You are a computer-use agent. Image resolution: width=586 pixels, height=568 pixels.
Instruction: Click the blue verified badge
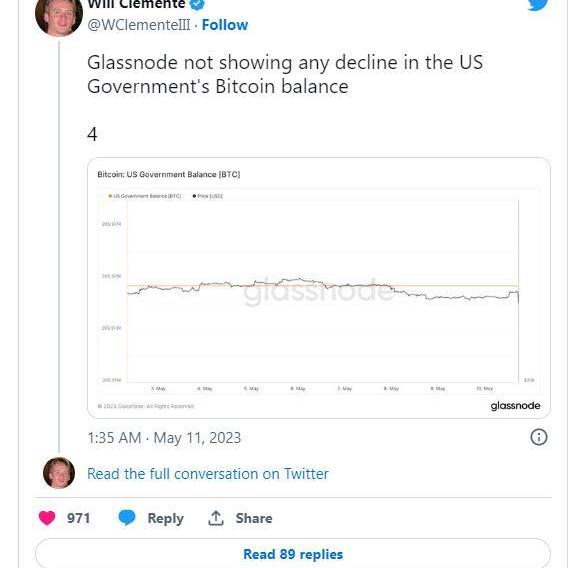[197, 4]
